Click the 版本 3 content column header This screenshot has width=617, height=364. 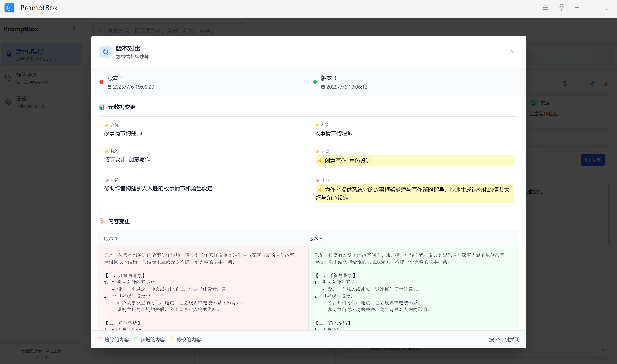[315, 239]
